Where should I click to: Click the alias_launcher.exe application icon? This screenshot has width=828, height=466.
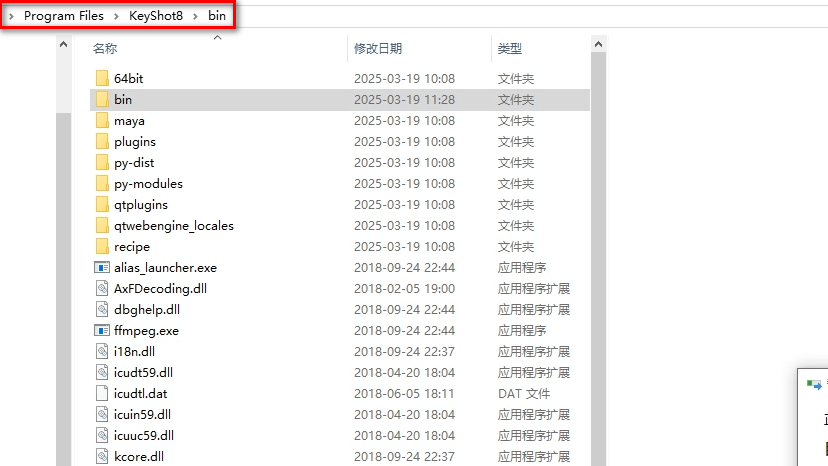pos(102,267)
